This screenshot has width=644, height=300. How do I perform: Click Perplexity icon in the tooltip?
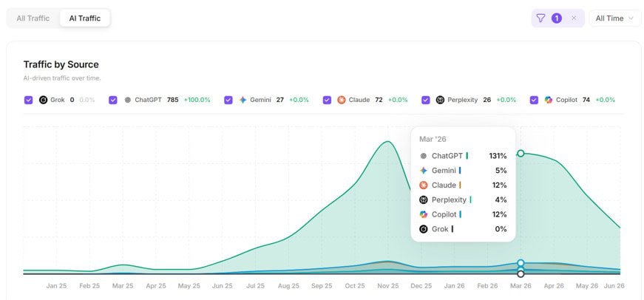tap(424, 200)
